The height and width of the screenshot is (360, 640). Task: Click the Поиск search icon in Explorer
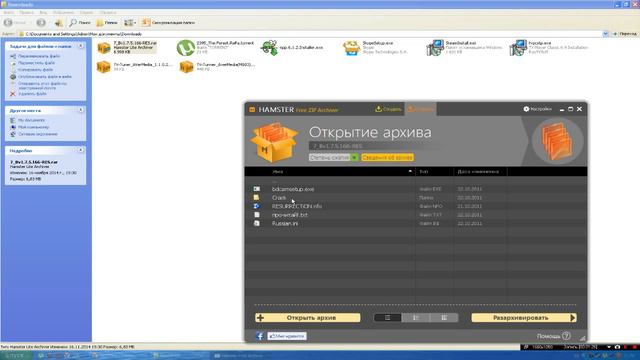(80, 23)
